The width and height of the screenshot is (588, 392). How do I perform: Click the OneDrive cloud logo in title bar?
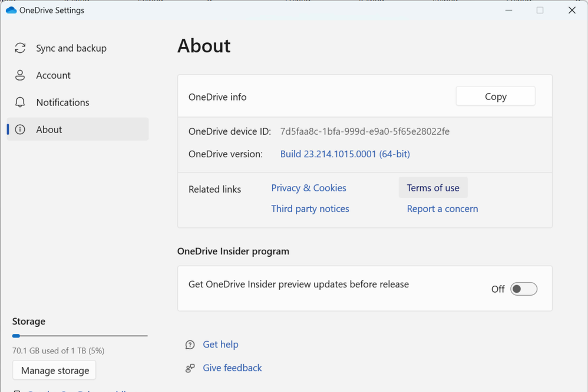click(11, 10)
